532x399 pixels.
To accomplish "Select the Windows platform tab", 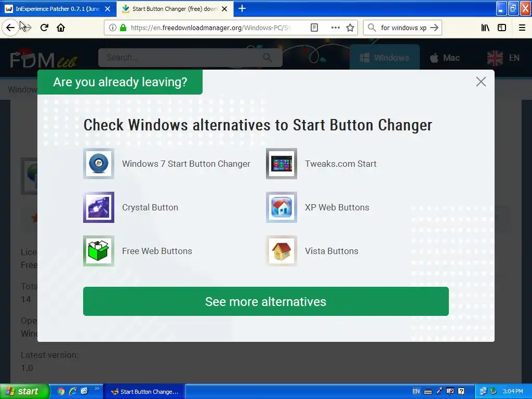I will coord(384,58).
